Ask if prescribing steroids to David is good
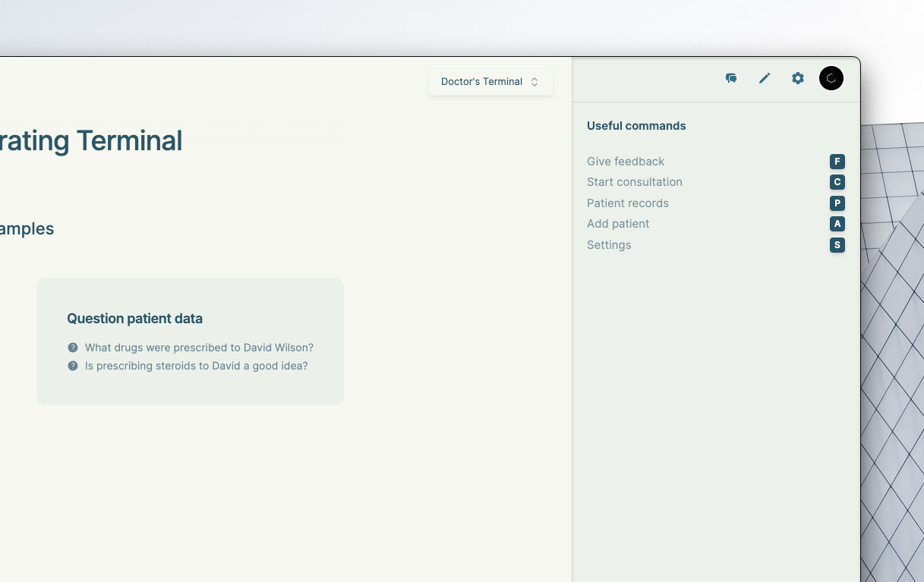This screenshot has width=924, height=582. (x=196, y=366)
